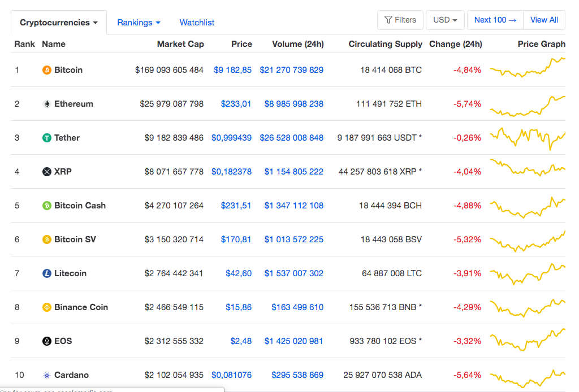Image resolution: width=579 pixels, height=392 pixels.
Task: Click the Tether change -0,26%
Action: pos(468,138)
